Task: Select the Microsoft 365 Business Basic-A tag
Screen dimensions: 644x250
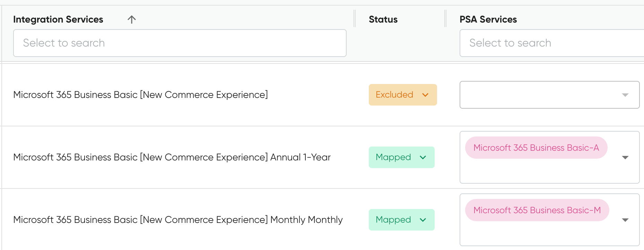Action: pos(536,148)
